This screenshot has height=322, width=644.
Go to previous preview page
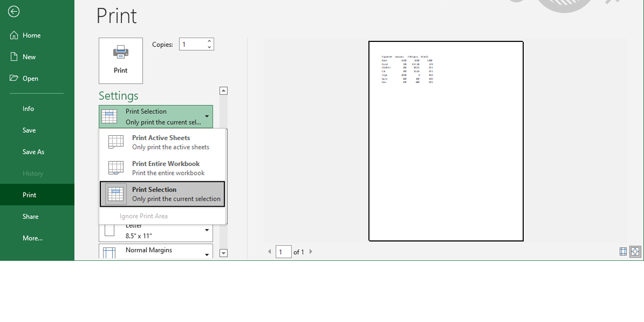click(x=269, y=252)
